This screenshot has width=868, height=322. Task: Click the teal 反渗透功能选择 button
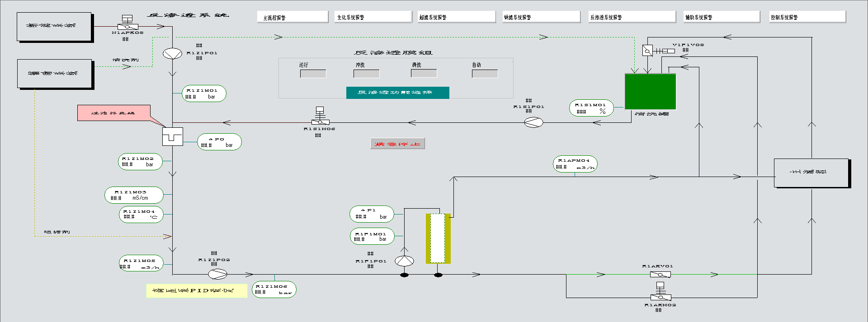click(x=397, y=93)
